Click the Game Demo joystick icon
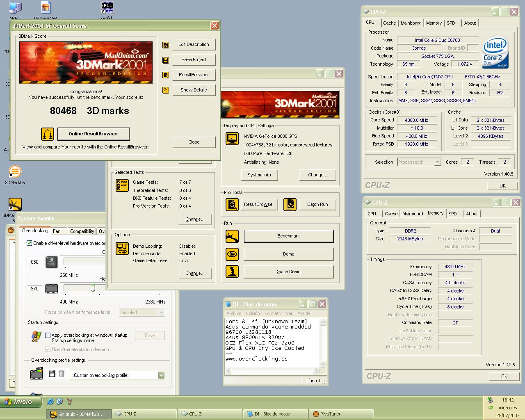525x420 pixels. click(232, 272)
